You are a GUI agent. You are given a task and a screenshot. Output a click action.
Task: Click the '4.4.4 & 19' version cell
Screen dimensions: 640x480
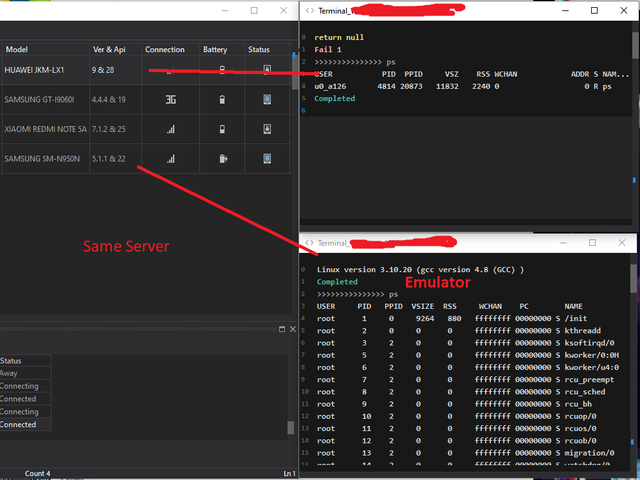click(109, 100)
